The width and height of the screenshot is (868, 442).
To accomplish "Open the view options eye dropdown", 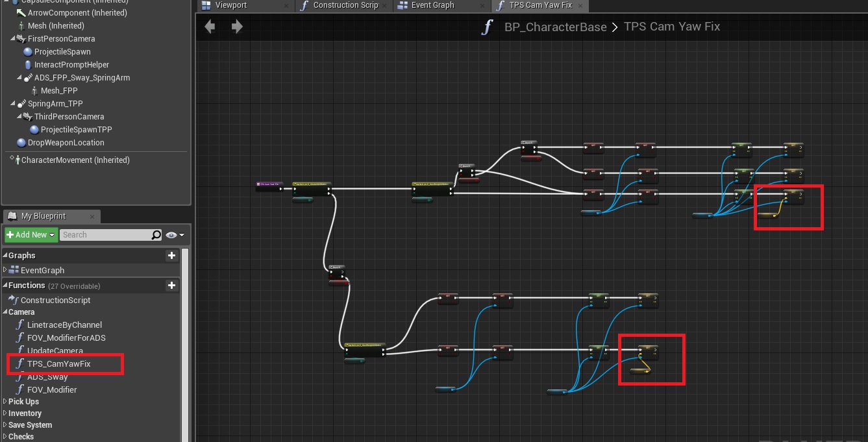I will click(175, 235).
